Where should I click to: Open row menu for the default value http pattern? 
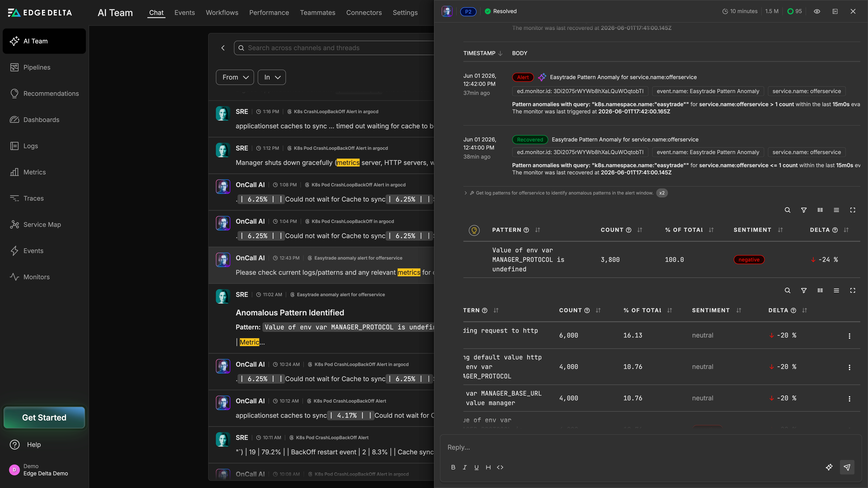point(849,367)
